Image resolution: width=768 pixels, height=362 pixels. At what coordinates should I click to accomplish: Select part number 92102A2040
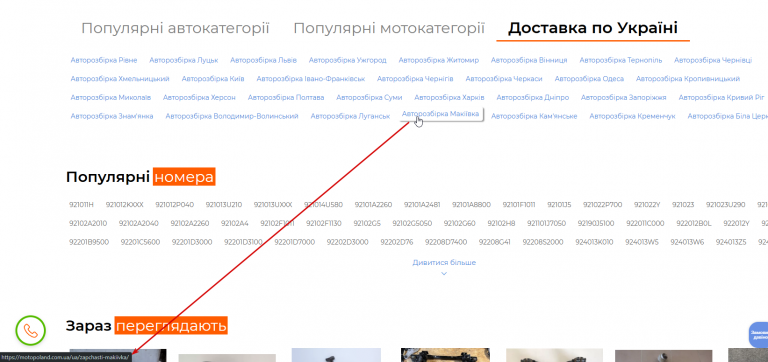pyautogui.click(x=139, y=223)
